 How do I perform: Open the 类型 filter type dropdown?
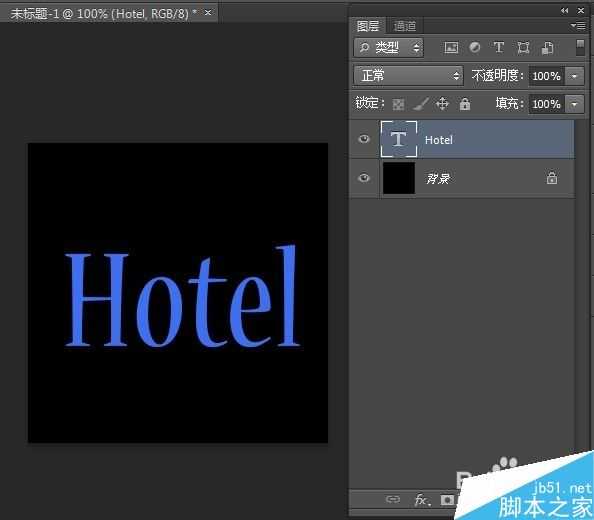[x=388, y=47]
